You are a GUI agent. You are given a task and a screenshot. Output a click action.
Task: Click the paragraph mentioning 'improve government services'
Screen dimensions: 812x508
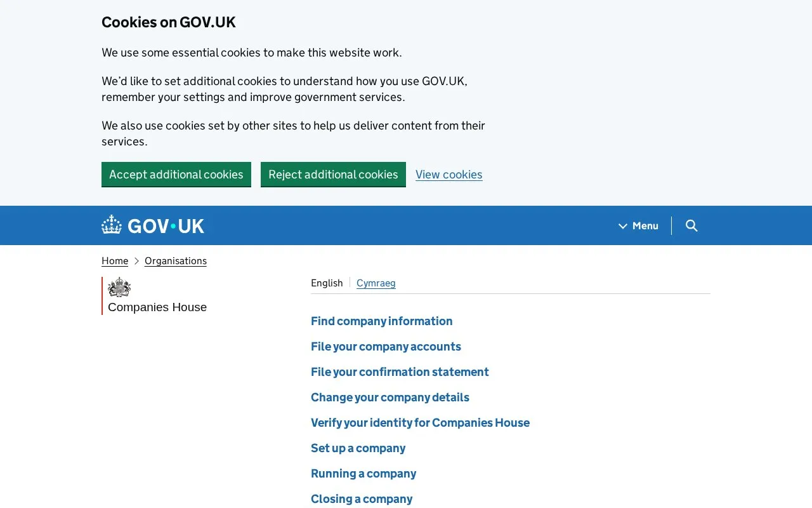pyautogui.click(x=285, y=89)
